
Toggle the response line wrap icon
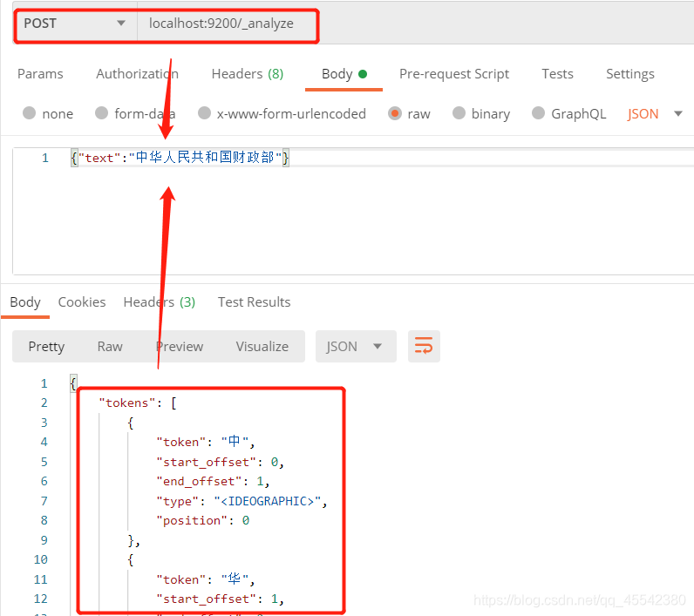pyautogui.click(x=424, y=346)
